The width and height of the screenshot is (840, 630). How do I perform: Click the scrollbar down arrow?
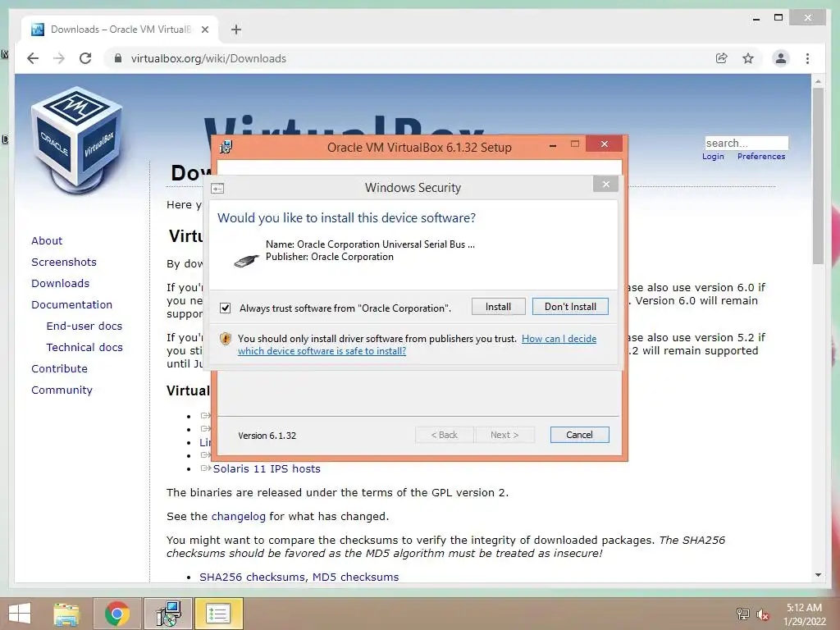(818, 575)
